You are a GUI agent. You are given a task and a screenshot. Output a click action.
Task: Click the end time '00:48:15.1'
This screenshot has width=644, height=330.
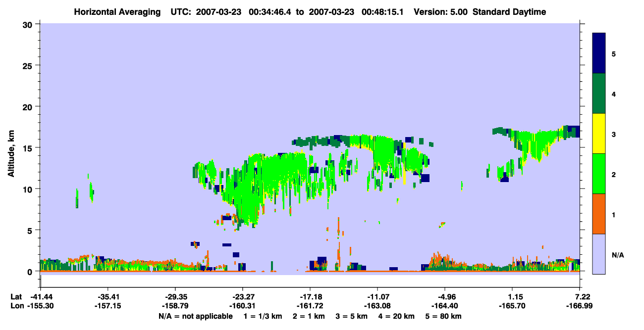[x=381, y=12]
